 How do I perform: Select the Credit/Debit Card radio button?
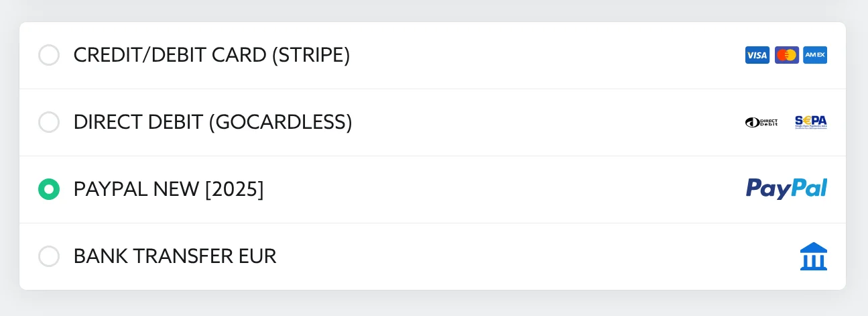49,55
